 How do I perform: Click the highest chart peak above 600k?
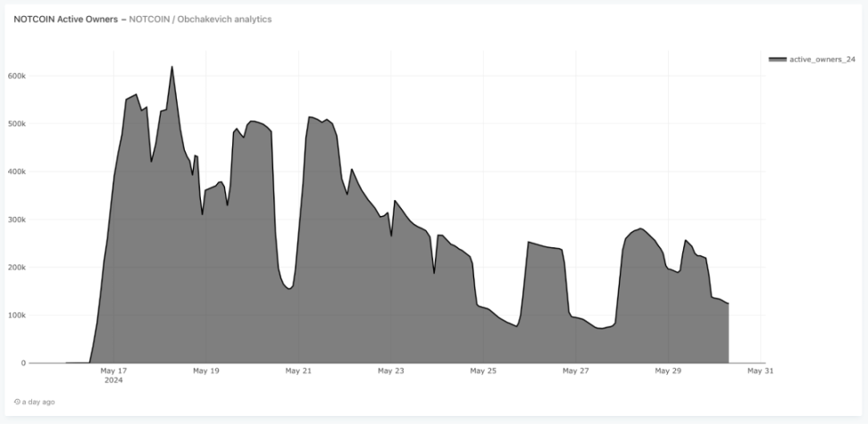(x=171, y=67)
